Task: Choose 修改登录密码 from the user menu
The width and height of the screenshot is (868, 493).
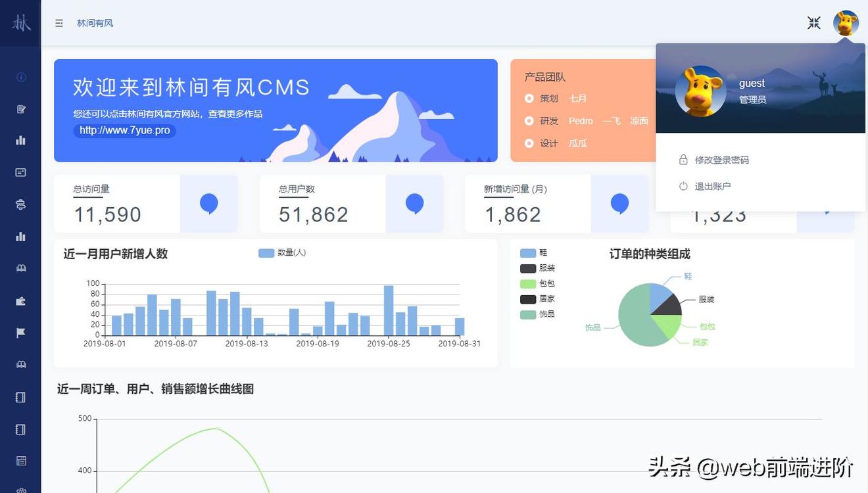Action: (x=721, y=160)
